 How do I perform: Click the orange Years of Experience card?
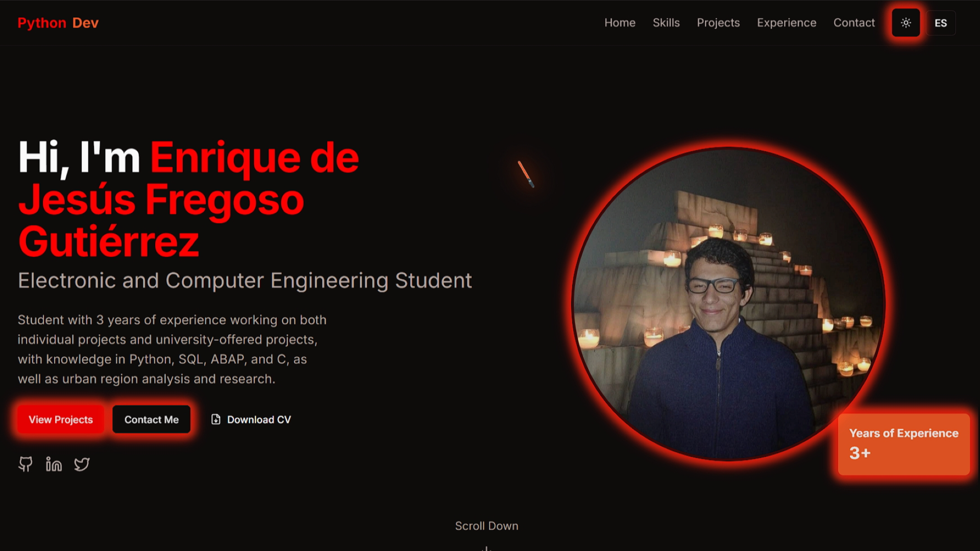pos(903,444)
